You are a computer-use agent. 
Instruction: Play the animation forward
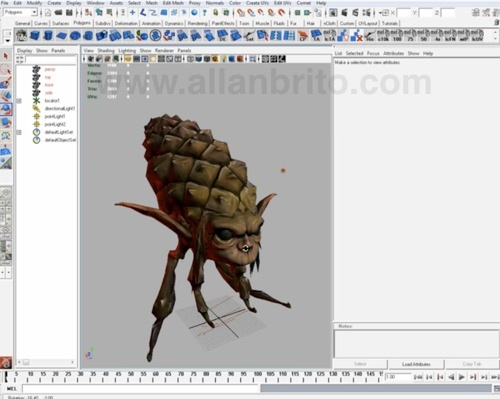[462, 377]
